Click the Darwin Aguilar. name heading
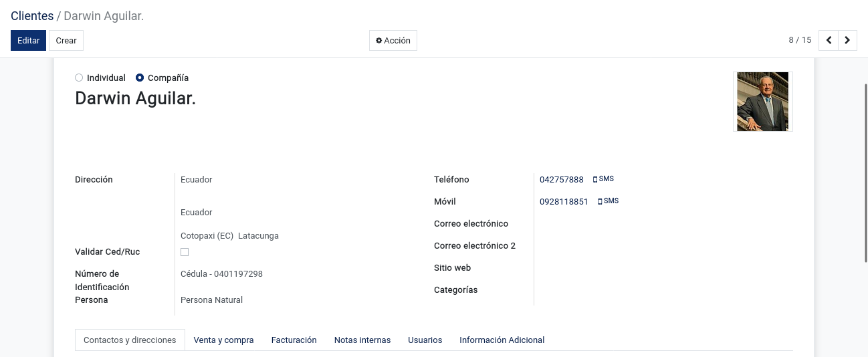Image resolution: width=868 pixels, height=357 pixels. coord(135,98)
